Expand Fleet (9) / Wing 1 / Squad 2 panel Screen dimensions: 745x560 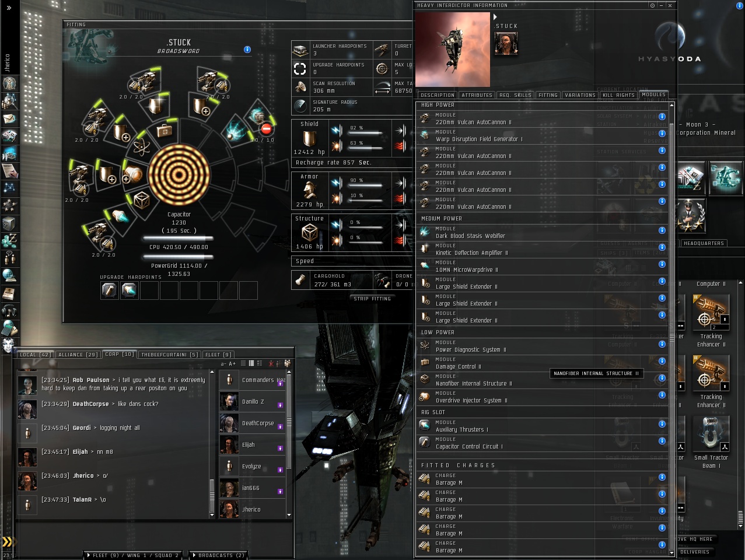point(132,555)
